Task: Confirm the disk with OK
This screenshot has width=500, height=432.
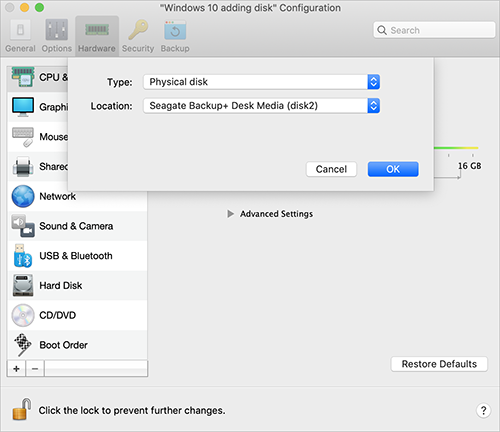Action: [393, 169]
